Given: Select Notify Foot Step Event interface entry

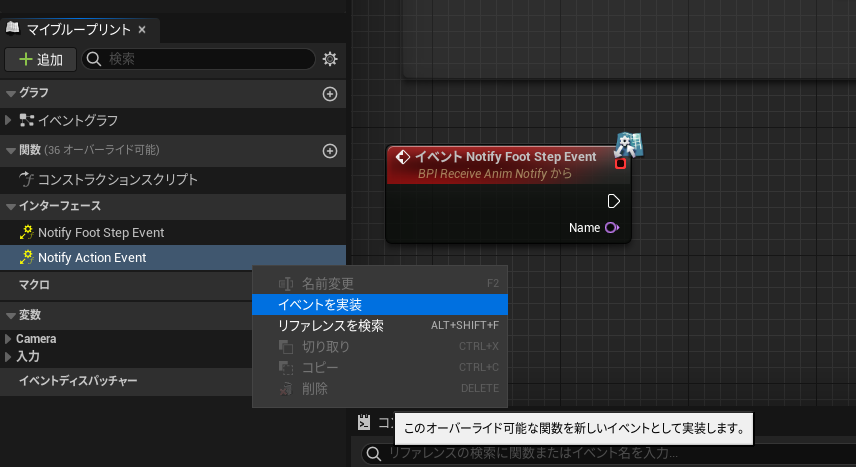Looking at the screenshot, I should [x=173, y=233].
